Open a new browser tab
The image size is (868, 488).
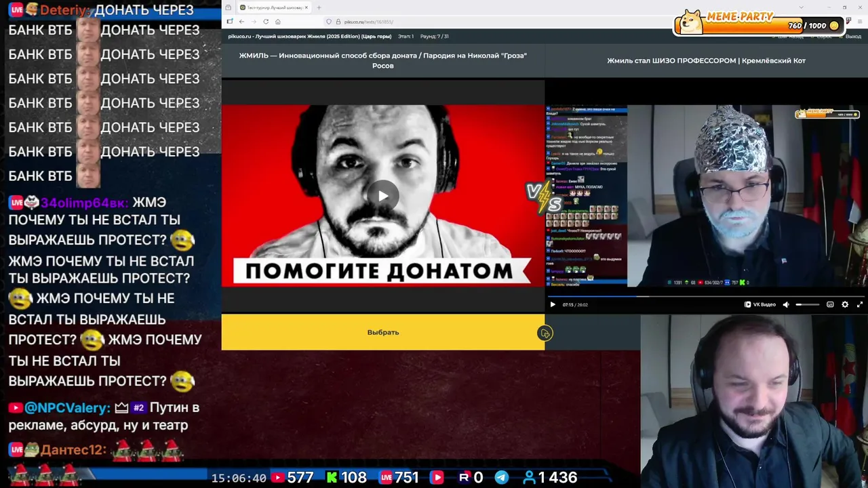pos(319,7)
